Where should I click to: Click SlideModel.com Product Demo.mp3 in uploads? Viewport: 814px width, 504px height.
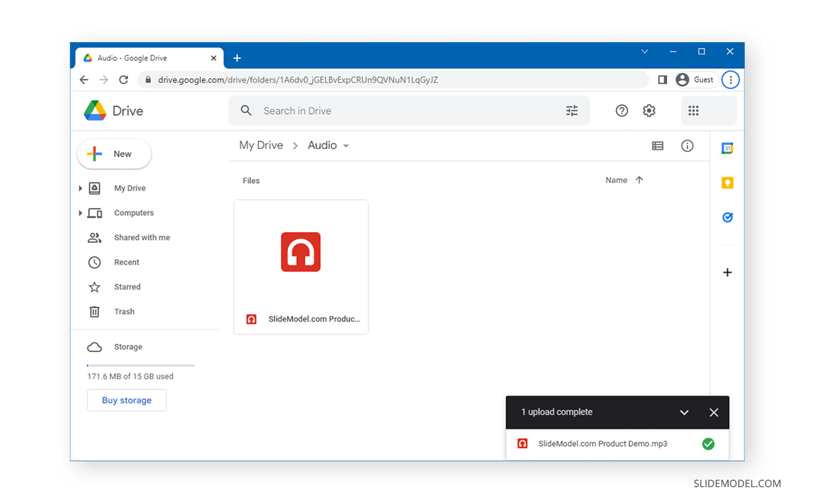pos(602,444)
